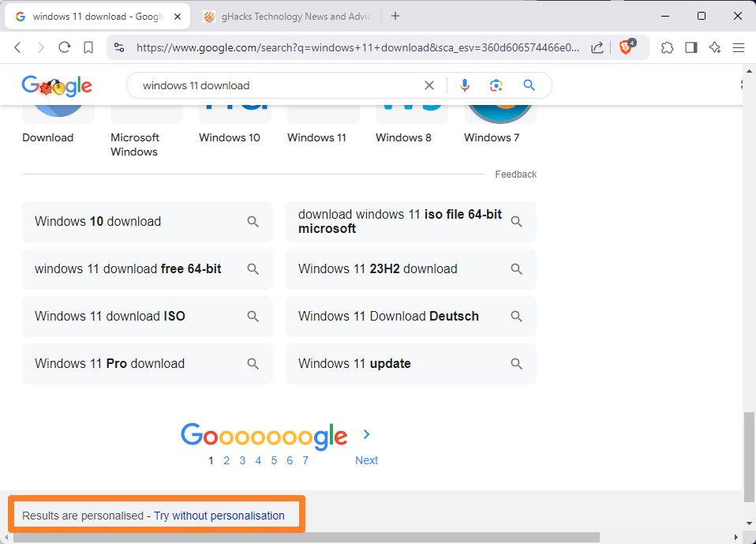Click Try without personalisation link
This screenshot has height=544, width=756.
coord(219,516)
